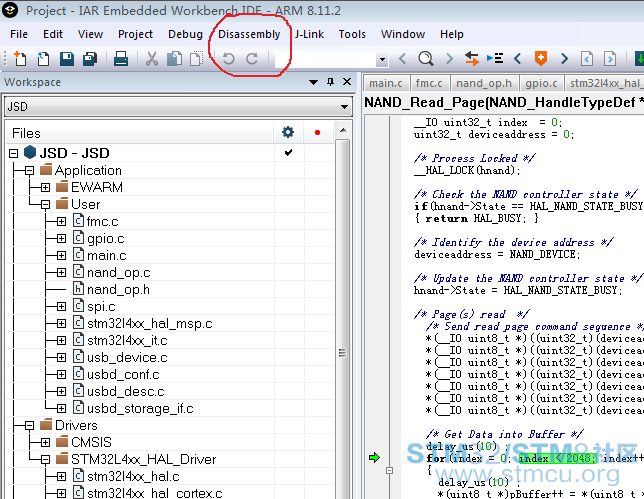
Task: Open the Tools menu
Action: click(x=352, y=34)
